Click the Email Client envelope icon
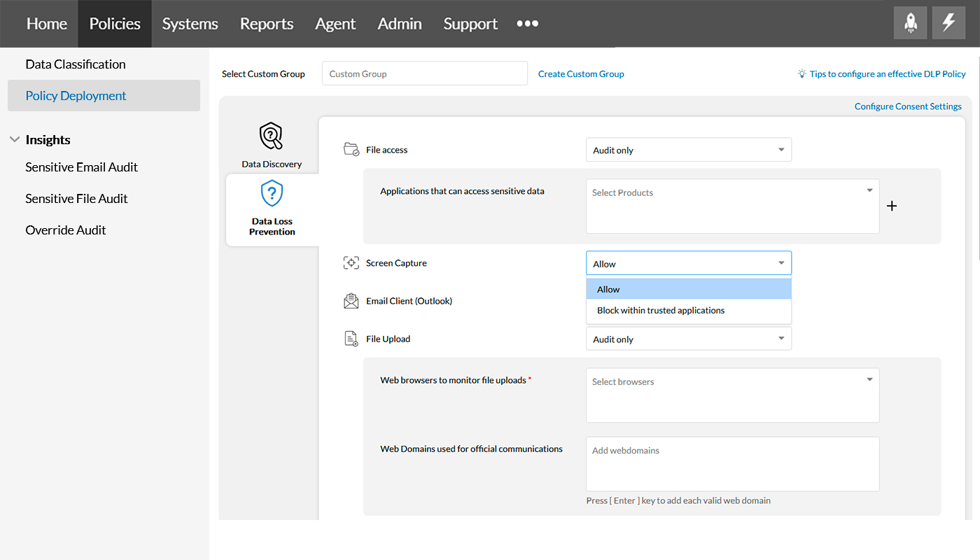This screenshot has height=560, width=980. (351, 301)
